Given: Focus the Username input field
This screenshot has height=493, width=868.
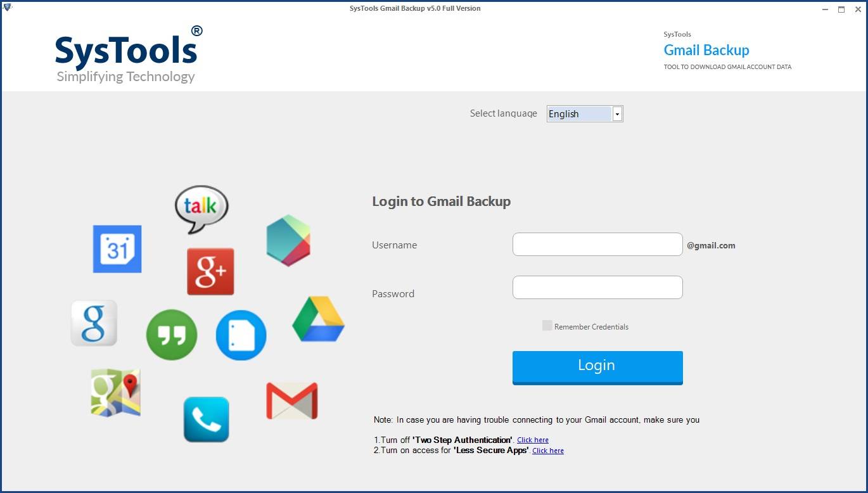Looking at the screenshot, I should [x=597, y=245].
